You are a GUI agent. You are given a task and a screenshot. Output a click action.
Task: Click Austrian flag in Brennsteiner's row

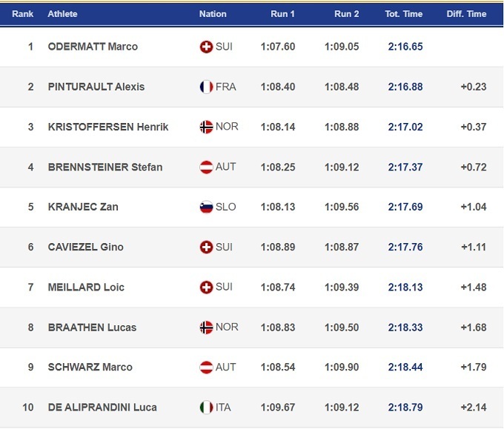click(x=206, y=167)
